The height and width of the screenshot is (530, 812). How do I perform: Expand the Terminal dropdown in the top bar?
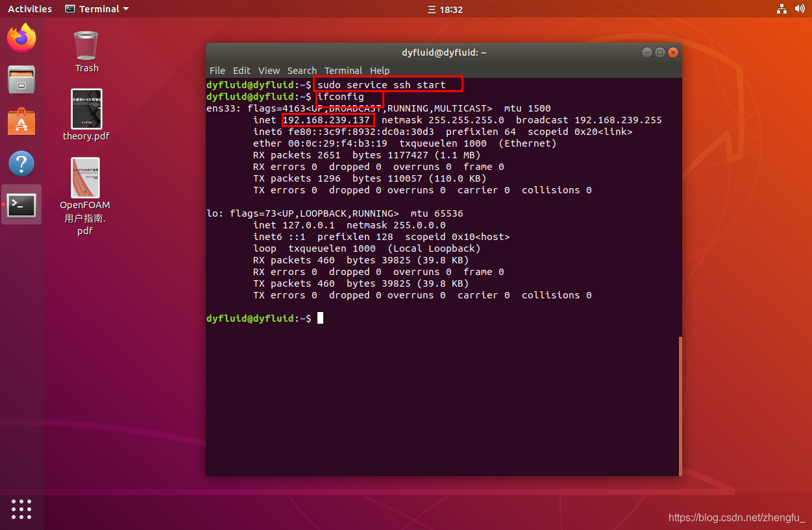click(x=96, y=8)
